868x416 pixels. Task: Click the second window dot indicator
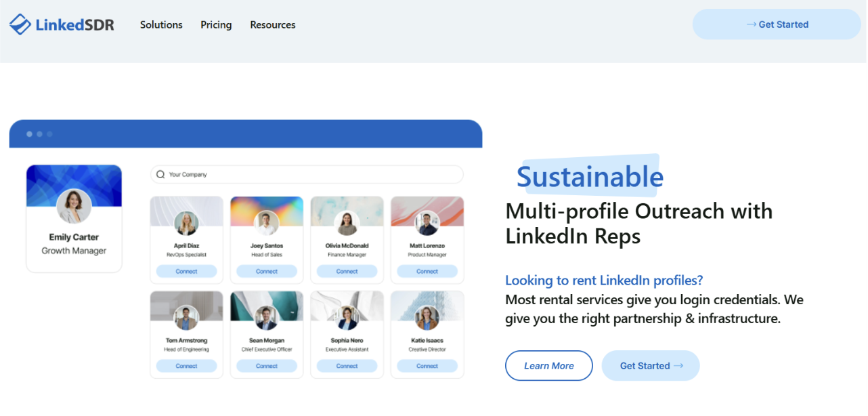(x=39, y=133)
